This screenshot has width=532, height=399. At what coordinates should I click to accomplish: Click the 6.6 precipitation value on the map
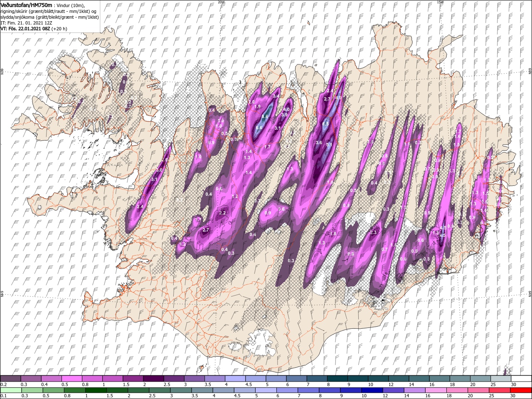click(259, 128)
